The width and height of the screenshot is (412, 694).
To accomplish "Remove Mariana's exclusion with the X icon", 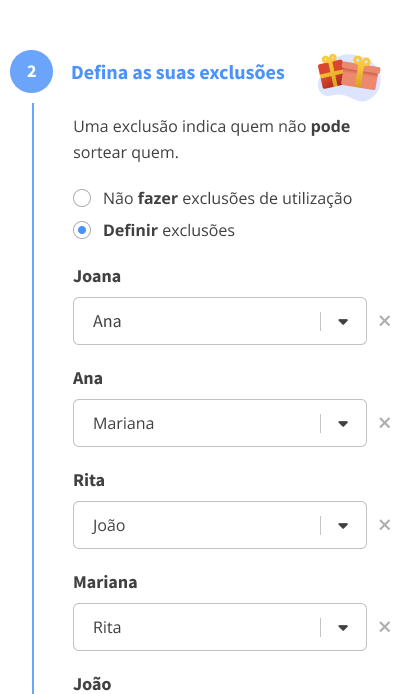I will [385, 627].
